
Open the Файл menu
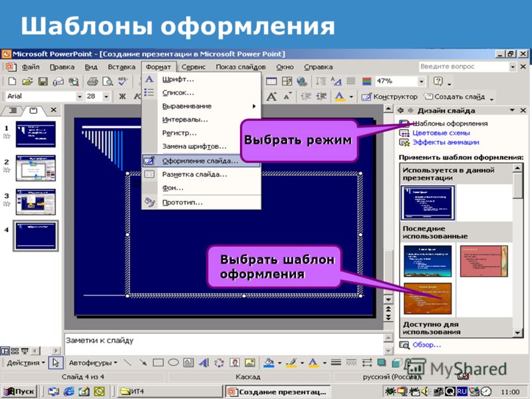click(31, 67)
